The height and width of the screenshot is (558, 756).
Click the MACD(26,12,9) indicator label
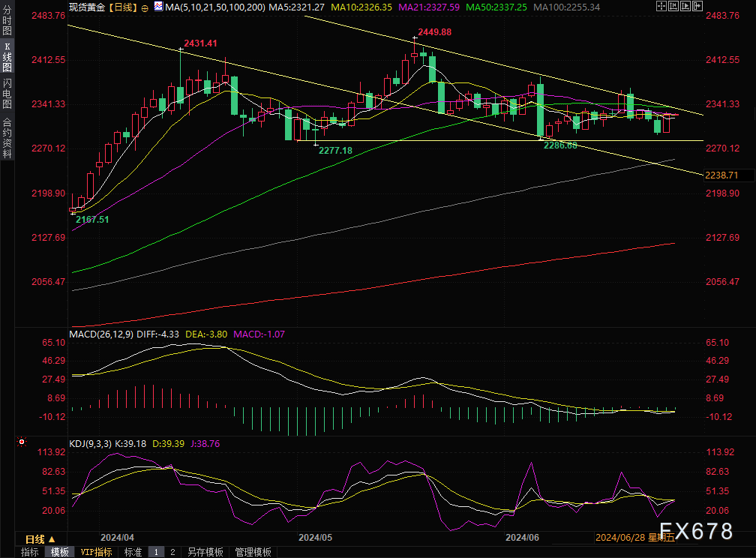[101, 334]
